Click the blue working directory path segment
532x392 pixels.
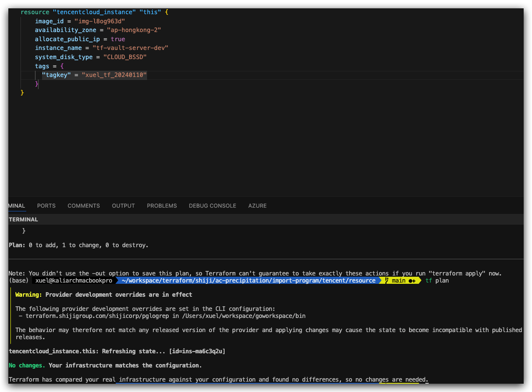[249, 281]
